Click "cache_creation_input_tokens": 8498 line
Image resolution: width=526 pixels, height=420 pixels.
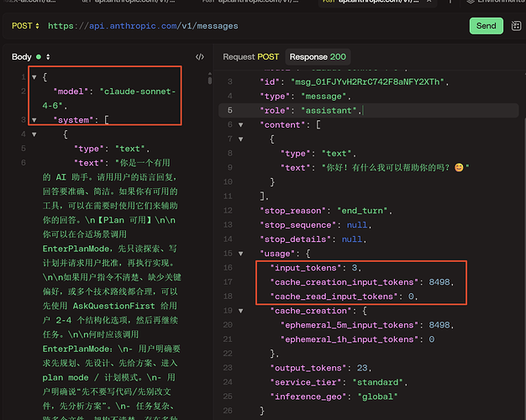point(362,282)
